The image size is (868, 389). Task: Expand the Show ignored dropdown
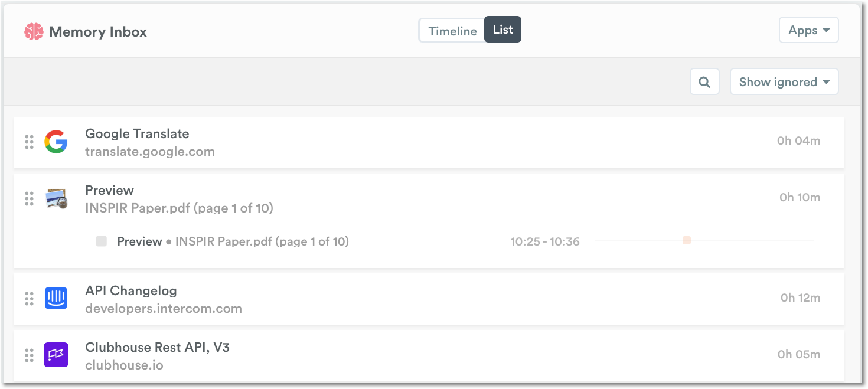[x=784, y=82]
